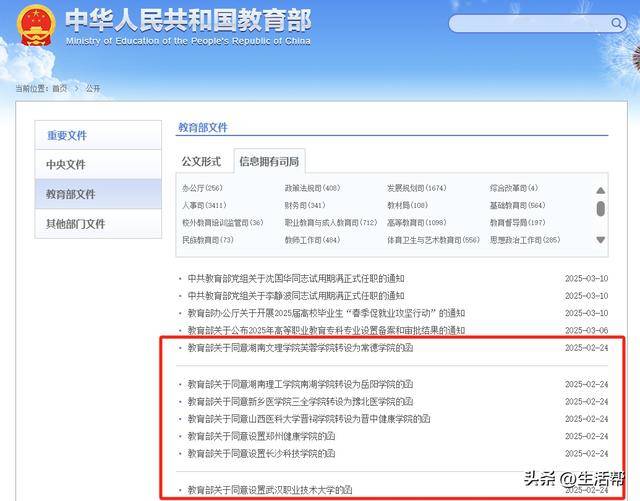Click date 2025-03-06 in document list

(587, 330)
